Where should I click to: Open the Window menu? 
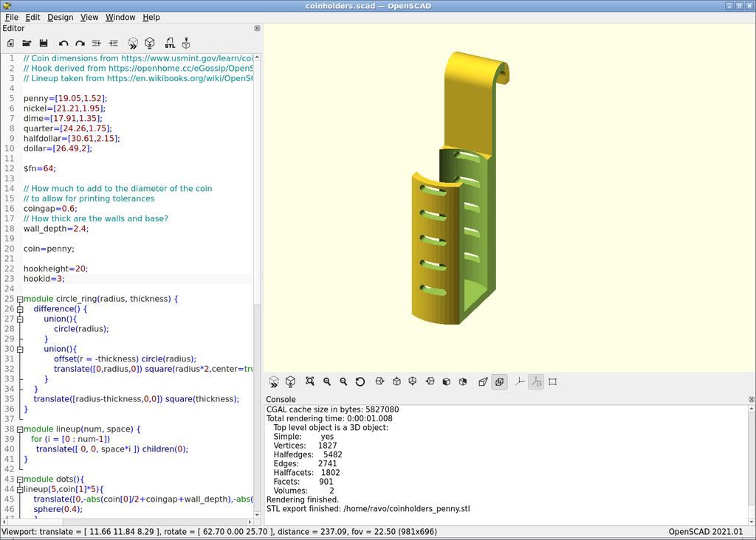pos(120,18)
